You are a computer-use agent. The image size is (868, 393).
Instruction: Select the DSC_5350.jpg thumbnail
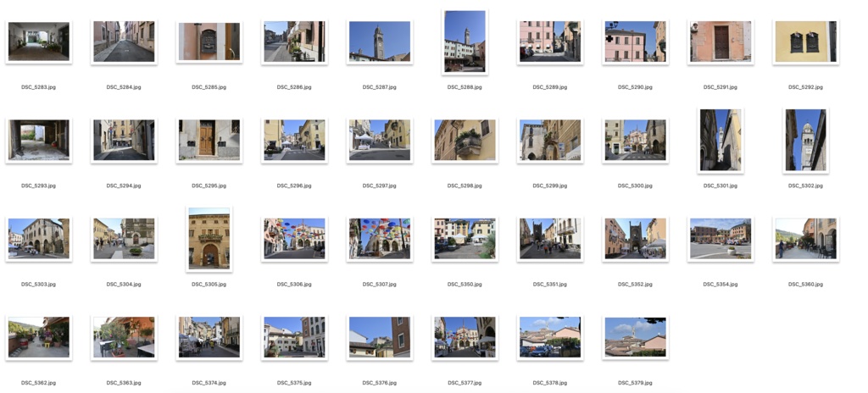465,239
